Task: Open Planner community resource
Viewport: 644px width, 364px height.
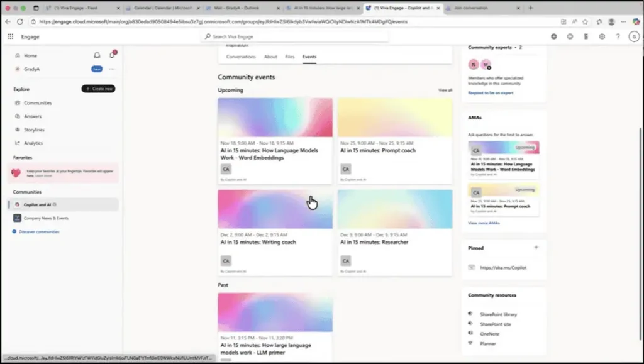Action: [488, 344]
